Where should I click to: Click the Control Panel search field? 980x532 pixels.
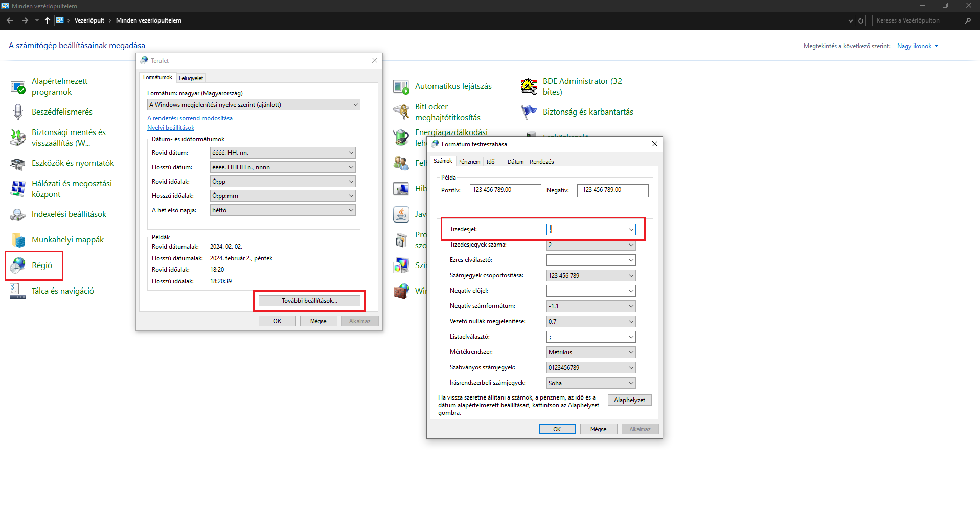(918, 20)
